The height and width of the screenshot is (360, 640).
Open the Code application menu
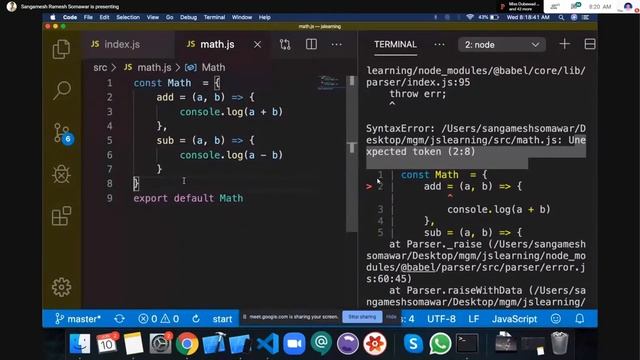[x=70, y=18]
